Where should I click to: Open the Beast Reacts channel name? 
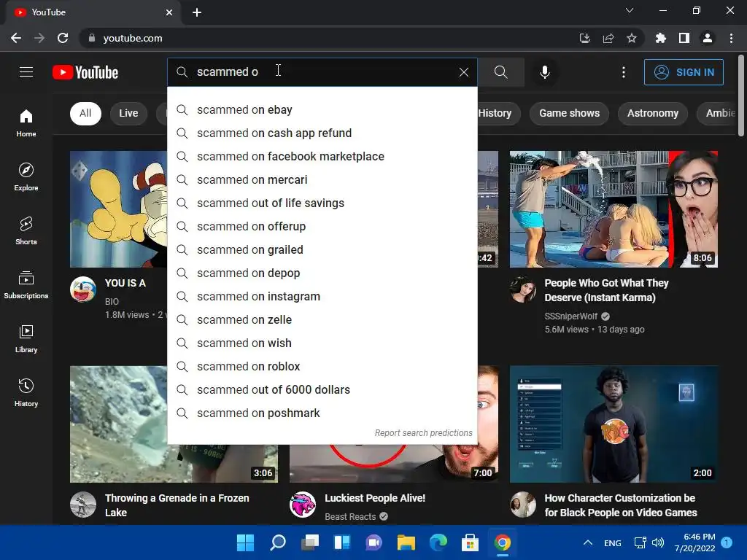pyautogui.click(x=350, y=517)
